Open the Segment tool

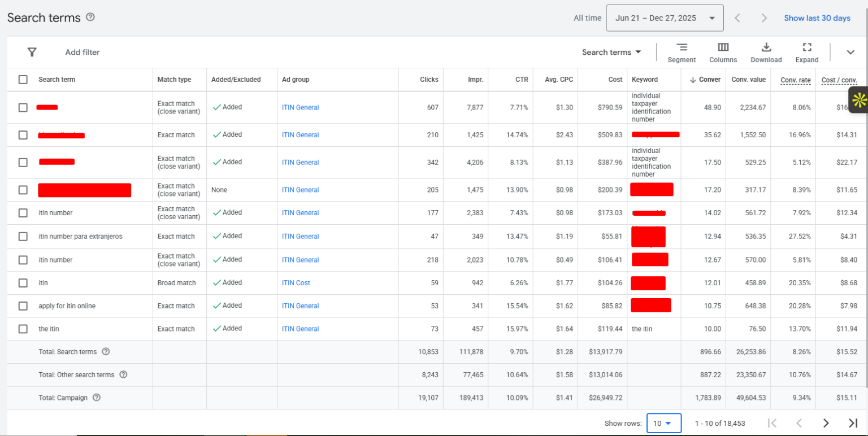point(682,53)
